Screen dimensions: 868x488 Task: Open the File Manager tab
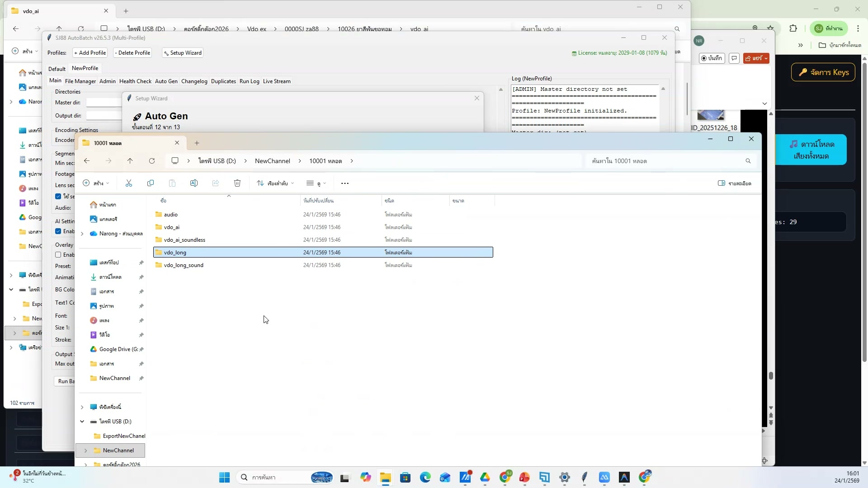pos(80,81)
